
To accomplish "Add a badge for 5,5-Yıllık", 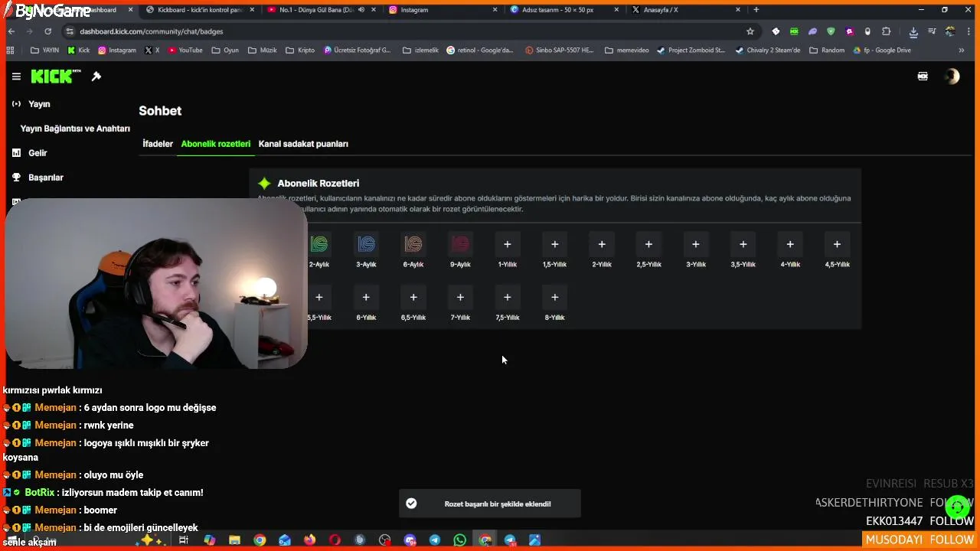I will [319, 297].
